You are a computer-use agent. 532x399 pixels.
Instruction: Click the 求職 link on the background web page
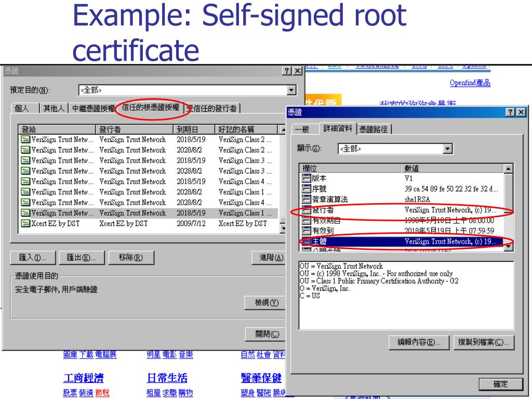pos(170,393)
